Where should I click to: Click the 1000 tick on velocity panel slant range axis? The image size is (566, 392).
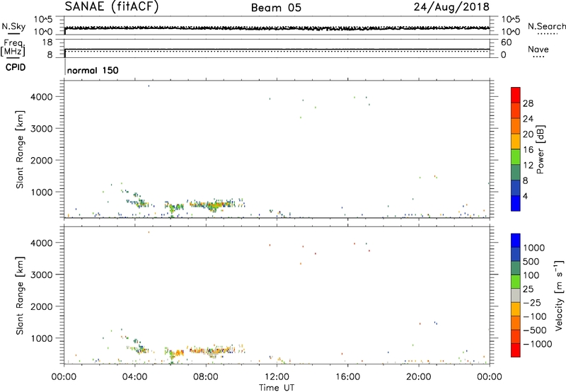(42, 338)
